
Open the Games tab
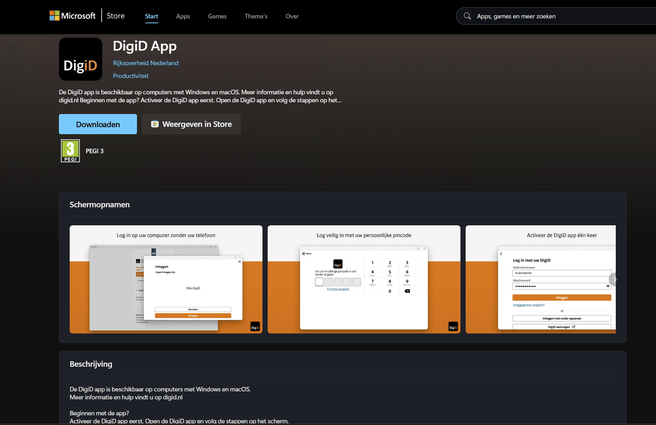217,16
